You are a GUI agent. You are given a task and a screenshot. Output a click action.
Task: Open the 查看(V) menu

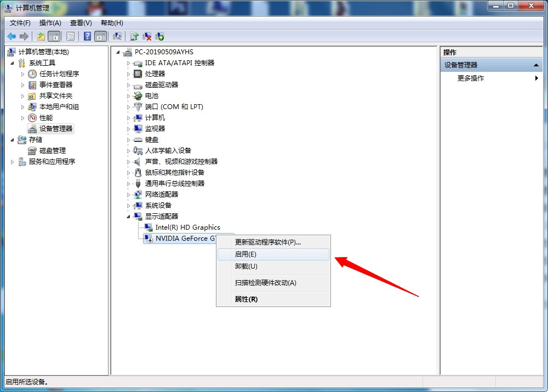coord(81,23)
